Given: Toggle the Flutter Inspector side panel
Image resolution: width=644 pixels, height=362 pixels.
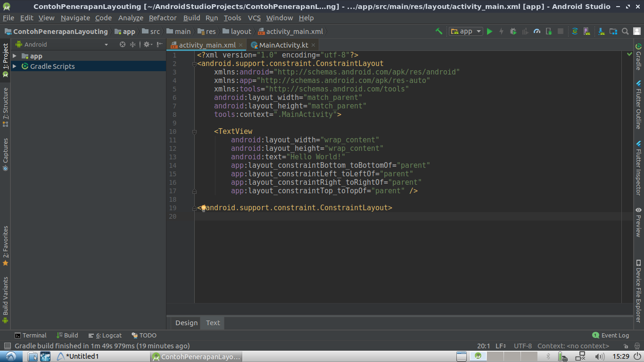Looking at the screenshot, I should pos(638,168).
